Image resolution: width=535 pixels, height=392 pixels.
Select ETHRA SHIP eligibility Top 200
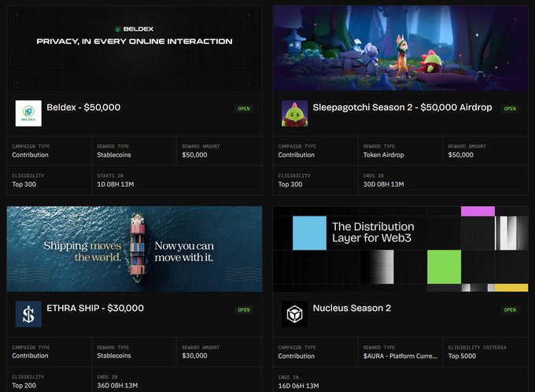(x=24, y=386)
